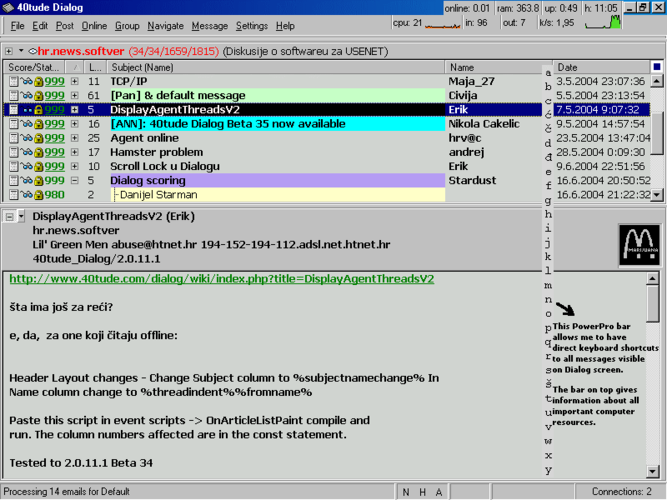Collapse the message header pane minus box
Screen dimensions: 667x500
[9, 217]
